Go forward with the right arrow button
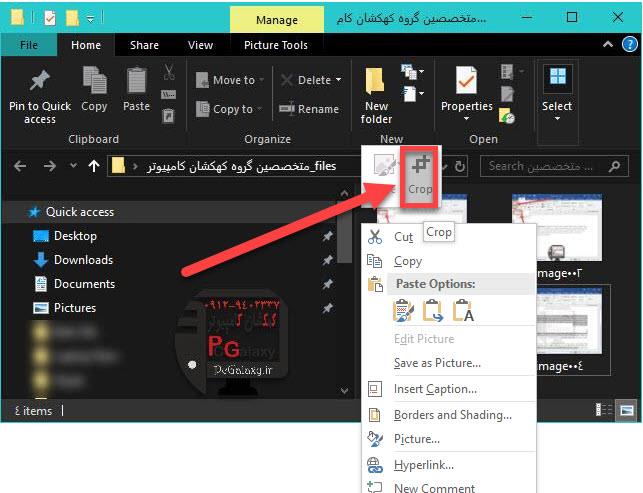This screenshot has width=643, height=493. (50, 166)
